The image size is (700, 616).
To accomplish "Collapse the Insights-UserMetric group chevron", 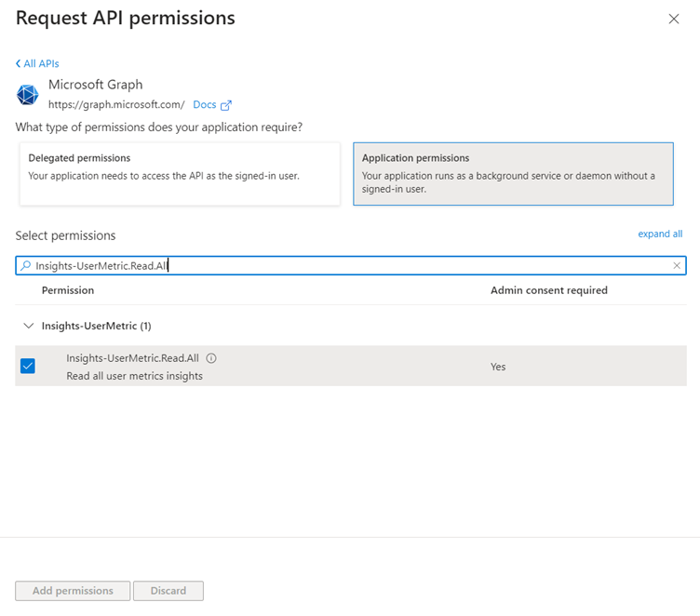I will click(x=28, y=327).
